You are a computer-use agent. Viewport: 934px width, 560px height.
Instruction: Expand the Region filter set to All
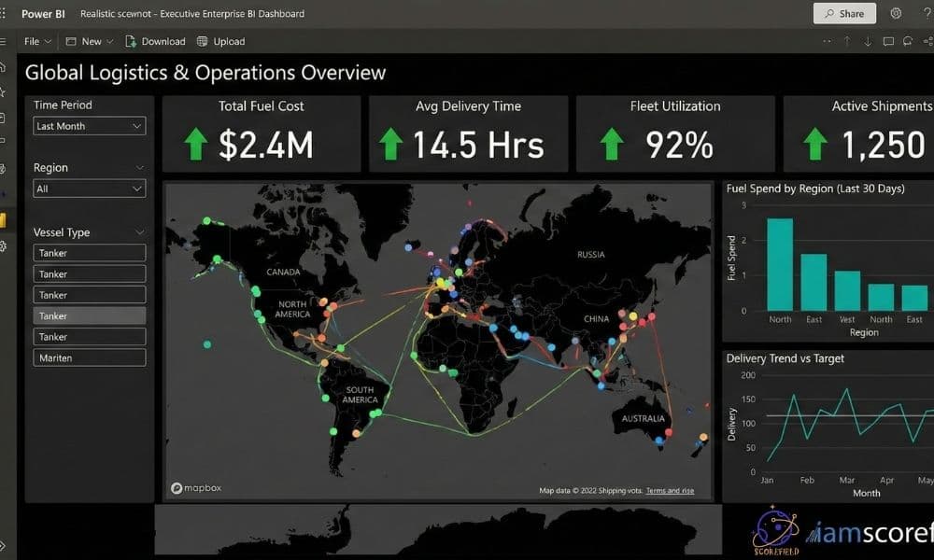[x=89, y=188]
